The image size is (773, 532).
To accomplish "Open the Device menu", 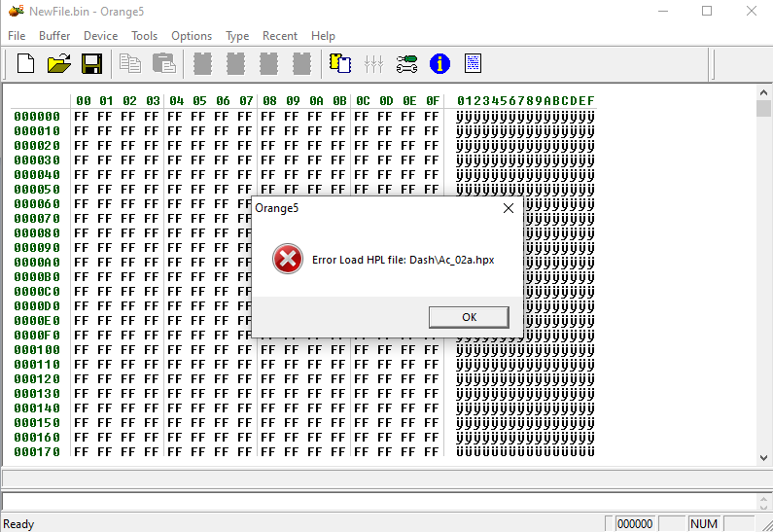I will pyautogui.click(x=100, y=36).
